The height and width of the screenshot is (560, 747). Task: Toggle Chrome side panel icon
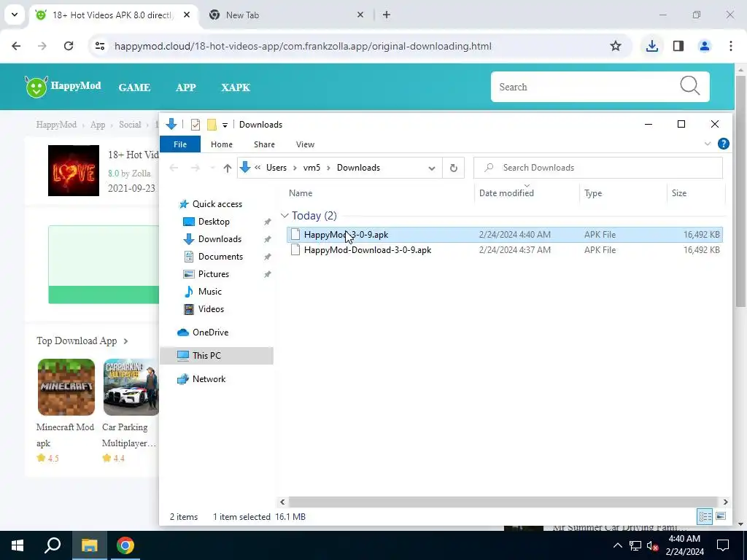tap(678, 46)
